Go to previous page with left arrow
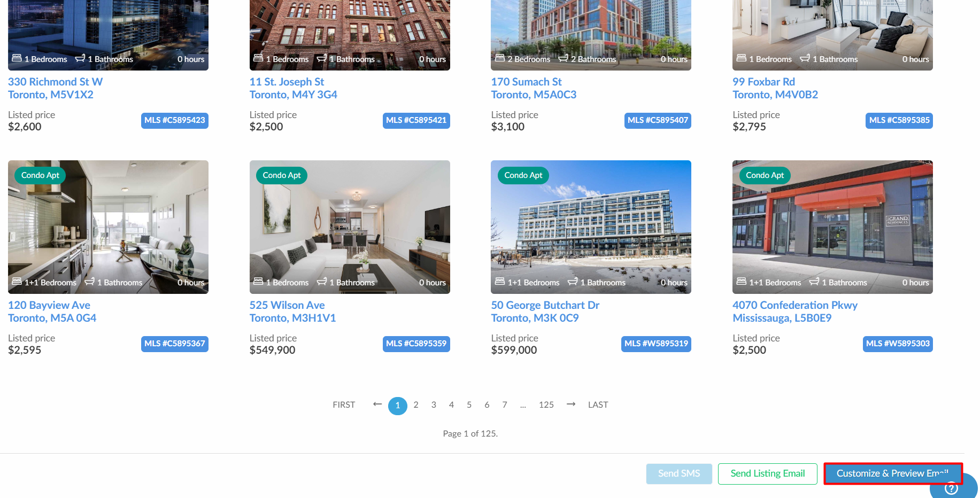 pyautogui.click(x=377, y=404)
